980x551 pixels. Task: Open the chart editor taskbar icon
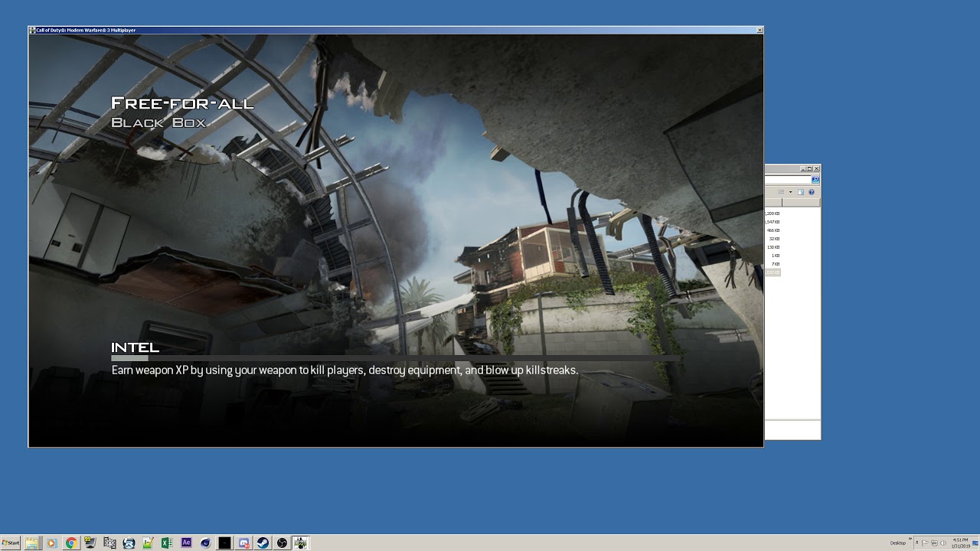point(148,543)
